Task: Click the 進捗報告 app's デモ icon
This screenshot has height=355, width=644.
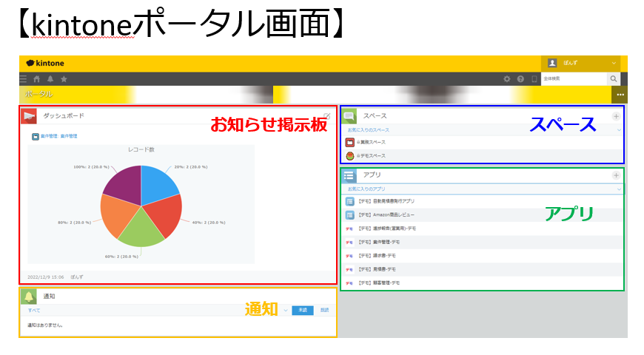Action: pyautogui.click(x=349, y=229)
